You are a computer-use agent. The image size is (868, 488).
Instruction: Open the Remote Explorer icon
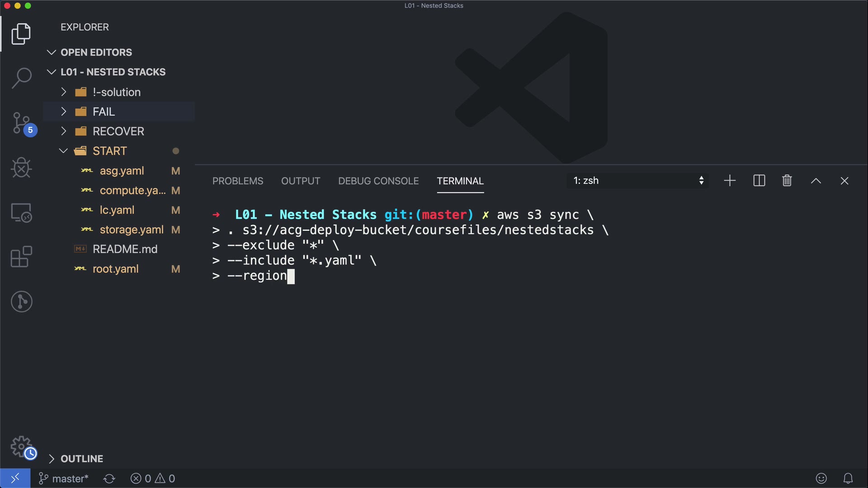(21, 212)
